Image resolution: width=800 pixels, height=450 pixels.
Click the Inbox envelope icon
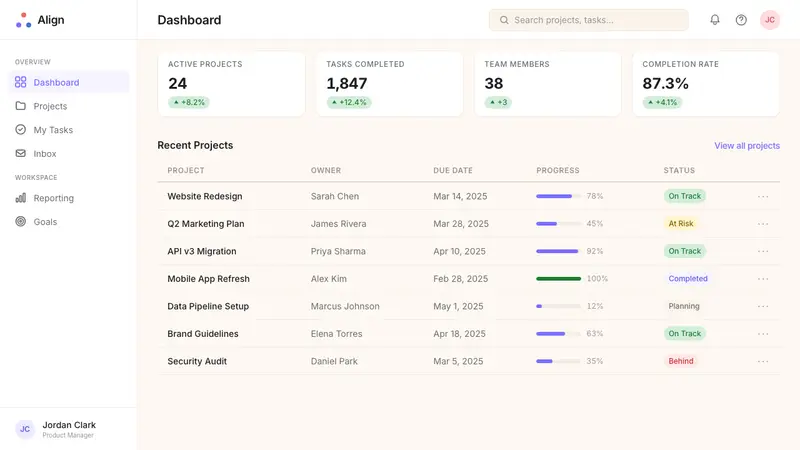(x=20, y=153)
